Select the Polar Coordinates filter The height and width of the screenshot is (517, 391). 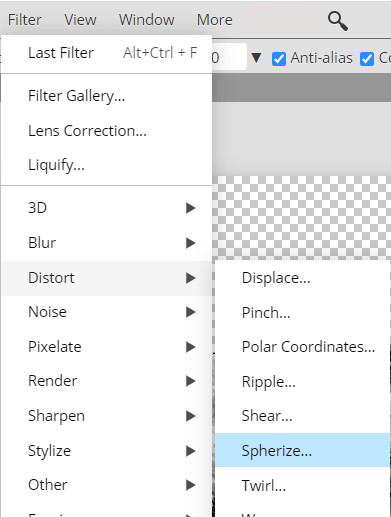[x=302, y=347]
